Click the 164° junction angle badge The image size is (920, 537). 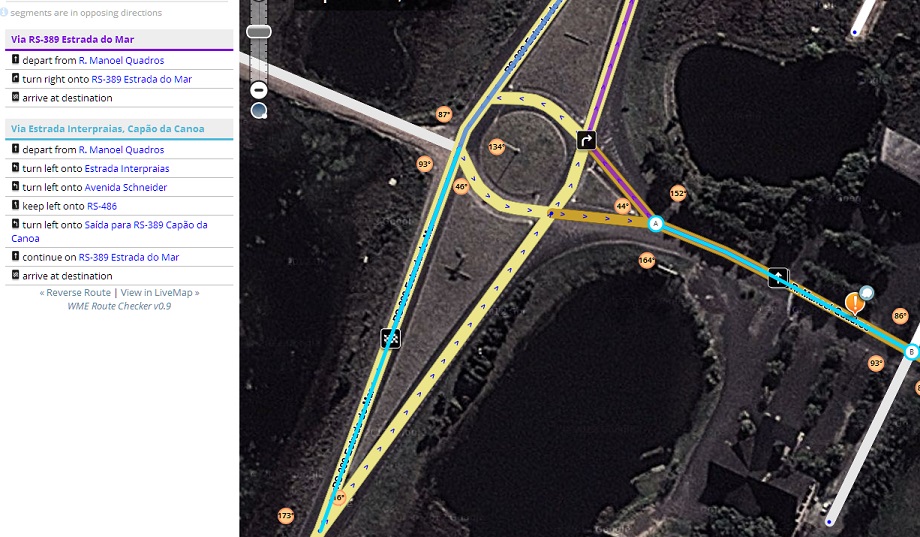click(x=647, y=260)
